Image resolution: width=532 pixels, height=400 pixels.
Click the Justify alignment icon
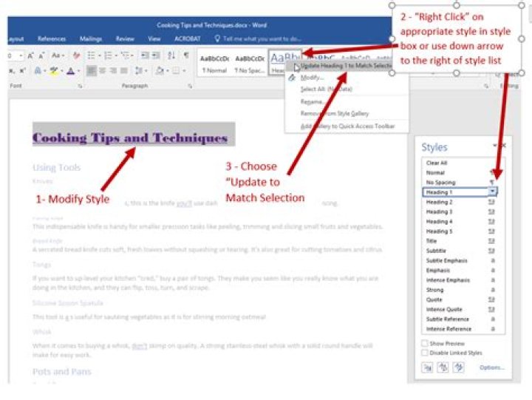pyautogui.click(x=124, y=71)
